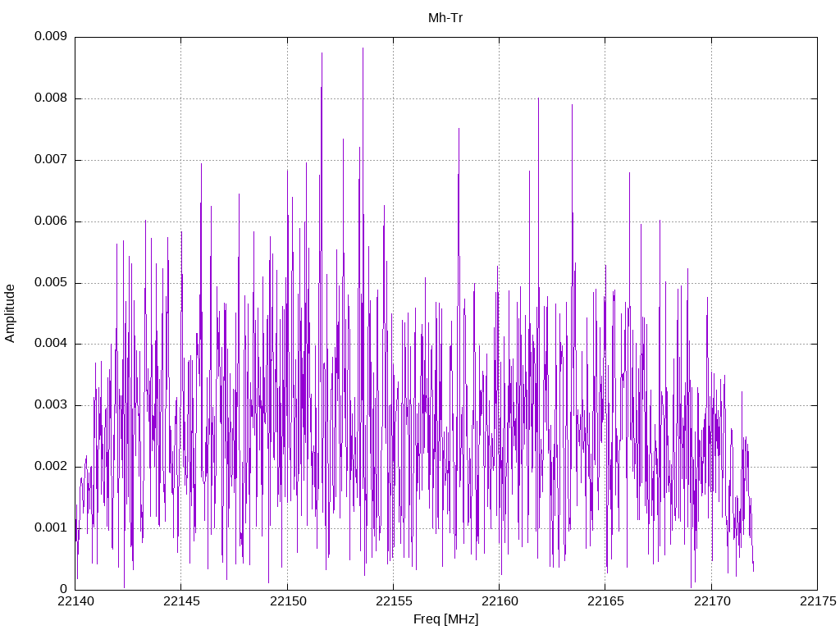This screenshot has height=630, width=840.
Task: Click the y-axis tick 0.004
Action: [51, 344]
